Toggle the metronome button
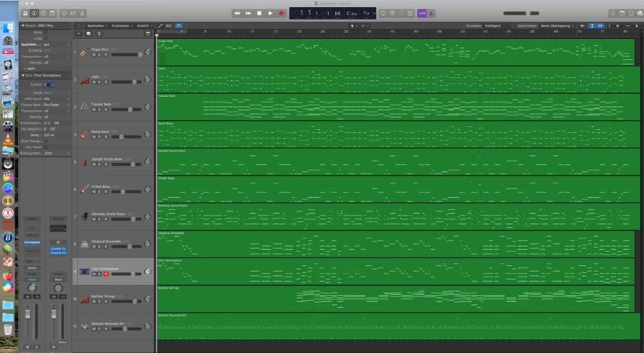 (x=431, y=13)
